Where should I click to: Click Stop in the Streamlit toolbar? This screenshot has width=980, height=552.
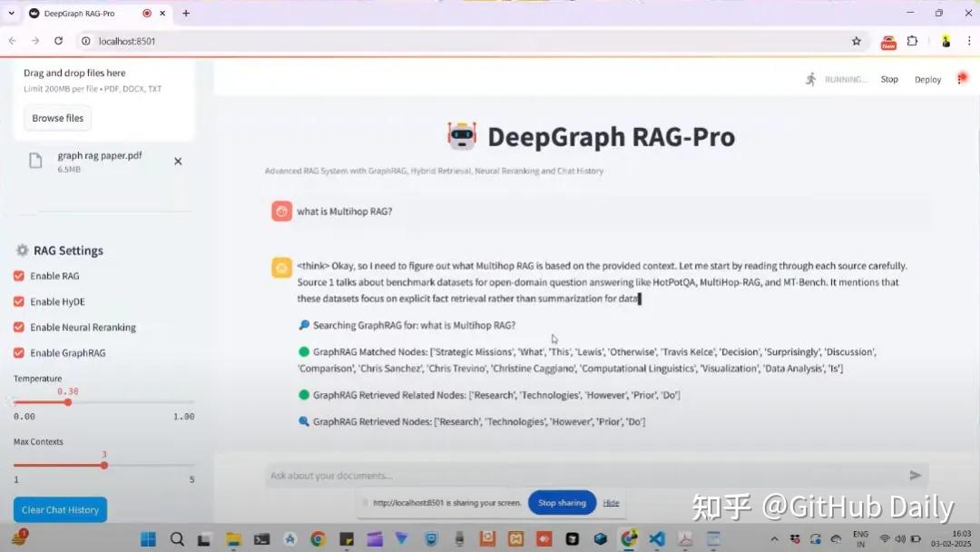(888, 79)
